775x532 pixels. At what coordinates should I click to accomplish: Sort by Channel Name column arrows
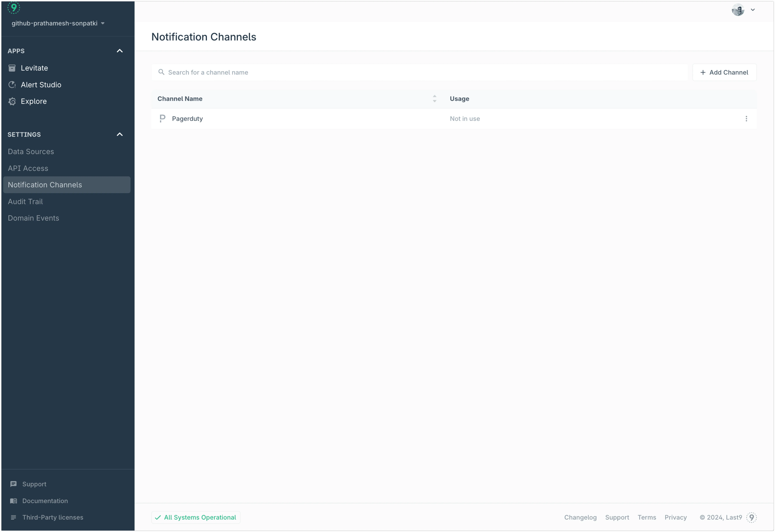(434, 99)
